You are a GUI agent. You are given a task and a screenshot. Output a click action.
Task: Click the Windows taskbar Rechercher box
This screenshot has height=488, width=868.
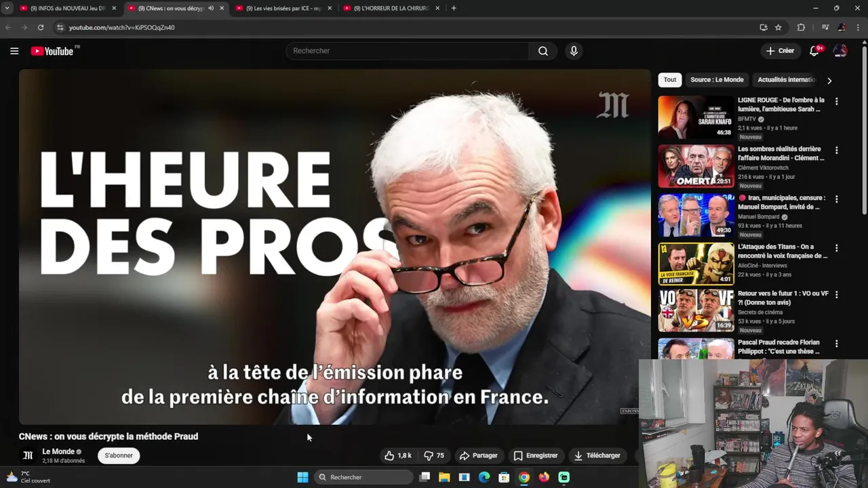click(x=364, y=477)
